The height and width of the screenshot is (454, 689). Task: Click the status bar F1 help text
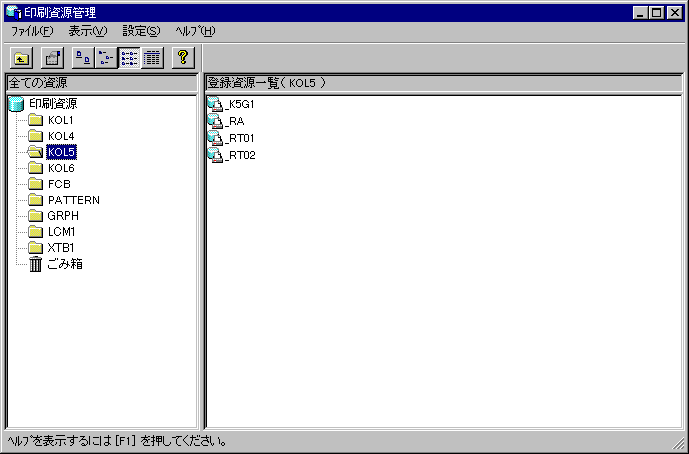coord(117,441)
